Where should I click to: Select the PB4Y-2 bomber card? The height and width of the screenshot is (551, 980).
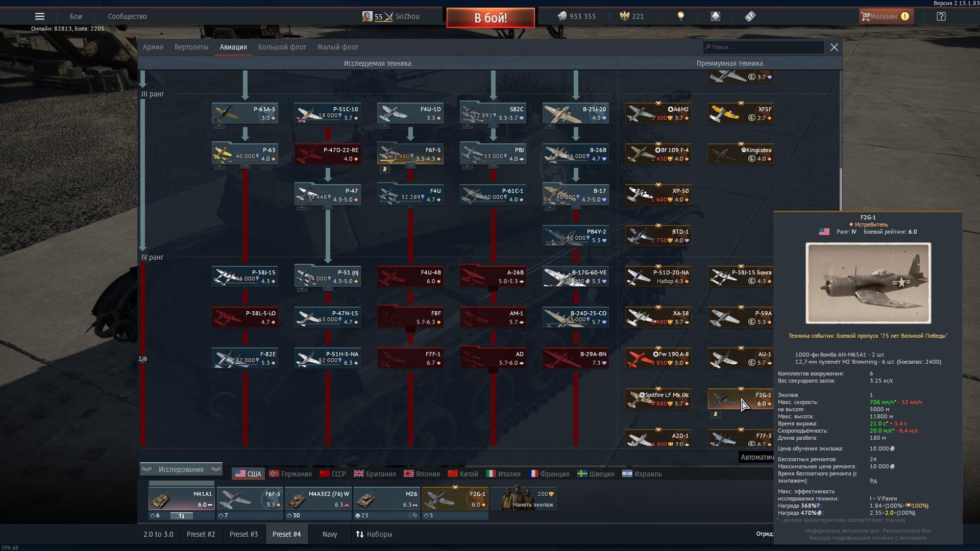coord(576,236)
